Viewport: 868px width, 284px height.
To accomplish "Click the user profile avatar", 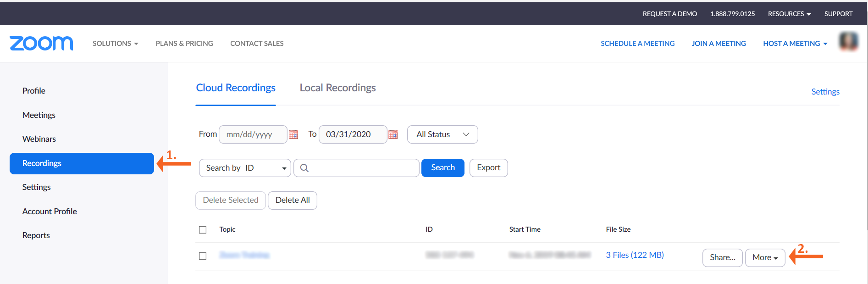I will pos(848,42).
